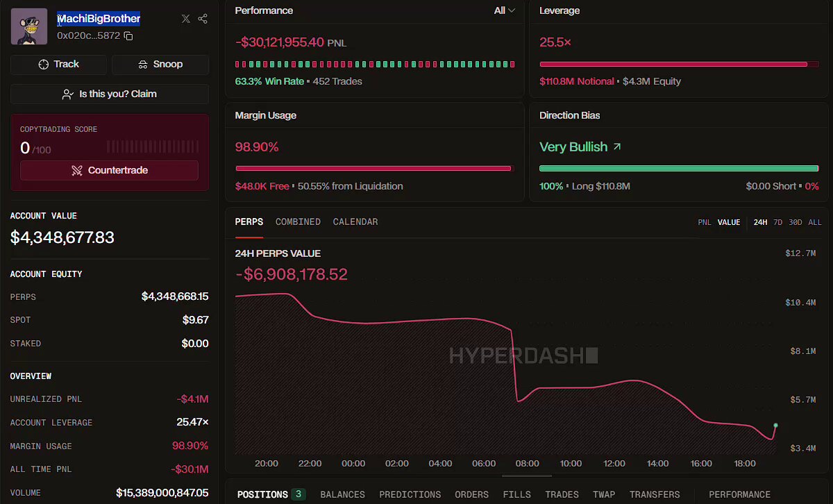Click the account value $4,348,677.83

tap(62, 237)
